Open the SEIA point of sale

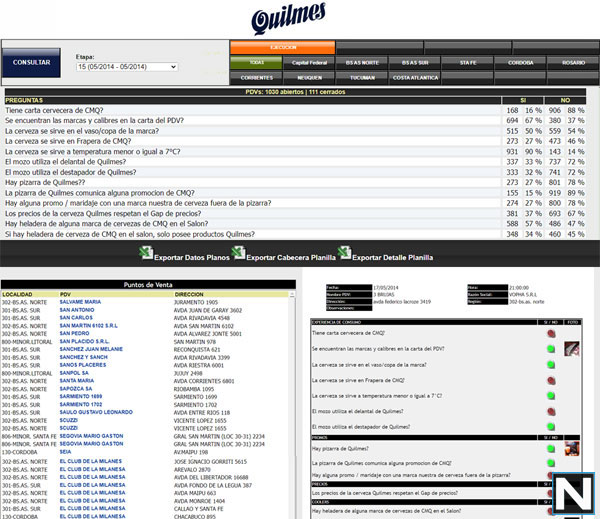pyautogui.click(x=65, y=452)
